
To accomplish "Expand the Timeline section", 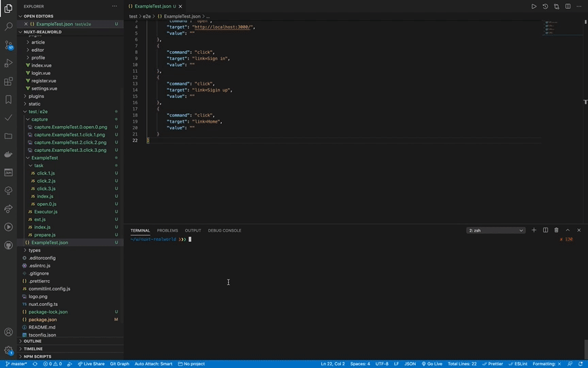I will (33, 349).
